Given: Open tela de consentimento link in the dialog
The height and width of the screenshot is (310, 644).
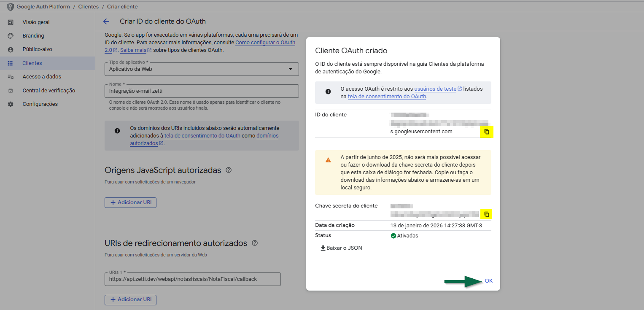Looking at the screenshot, I should coord(387,97).
